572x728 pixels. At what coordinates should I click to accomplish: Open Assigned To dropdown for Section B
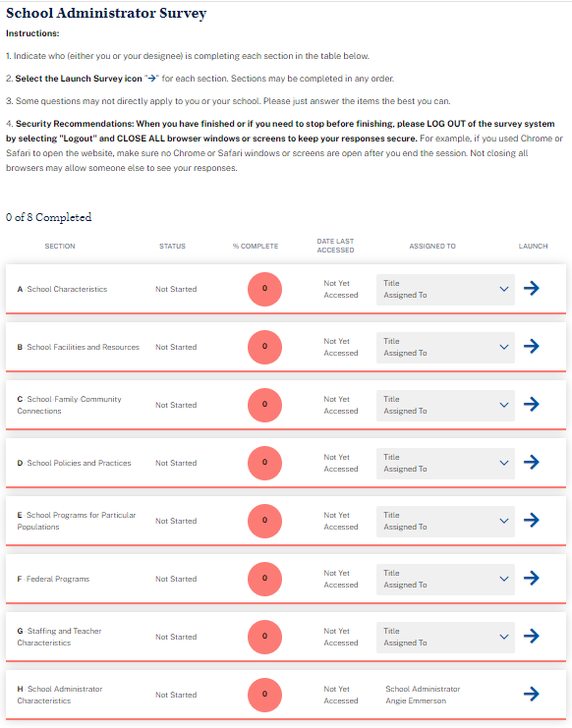pyautogui.click(x=445, y=347)
